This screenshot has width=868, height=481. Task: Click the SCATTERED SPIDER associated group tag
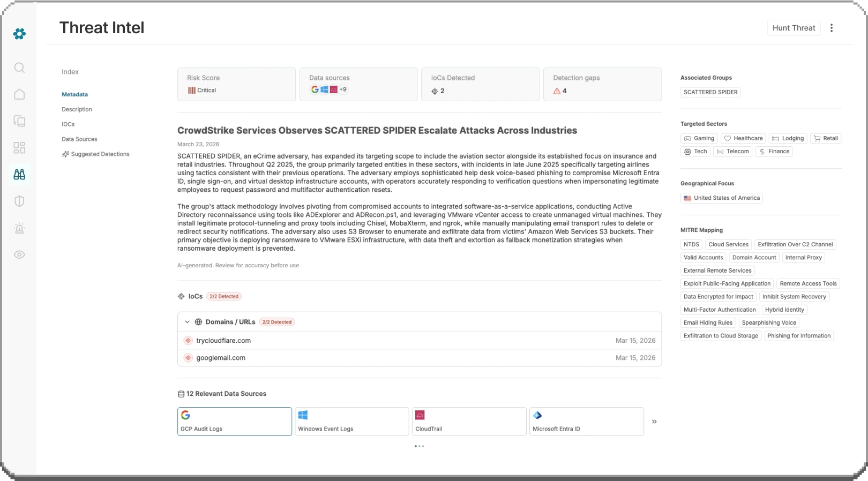710,92
